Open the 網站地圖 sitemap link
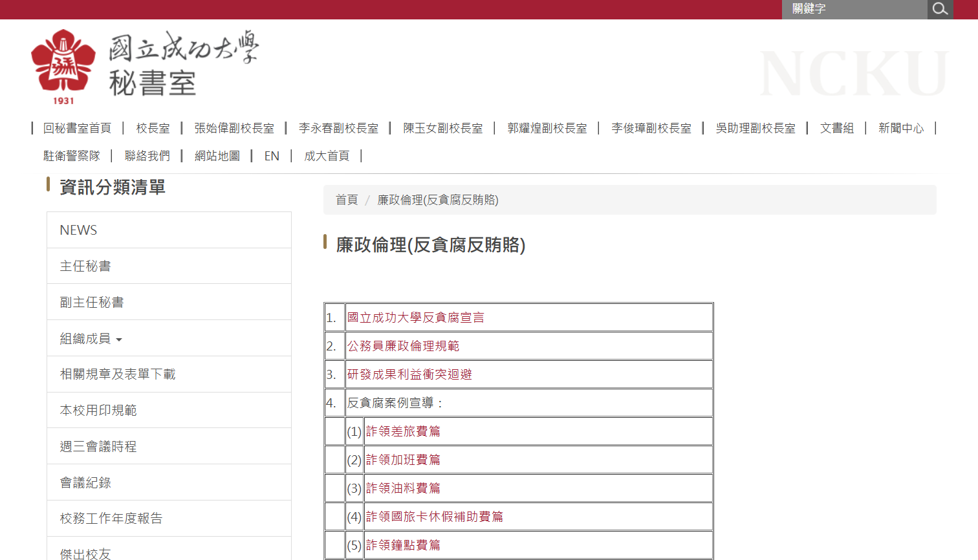This screenshot has height=560, width=978. 217,156
